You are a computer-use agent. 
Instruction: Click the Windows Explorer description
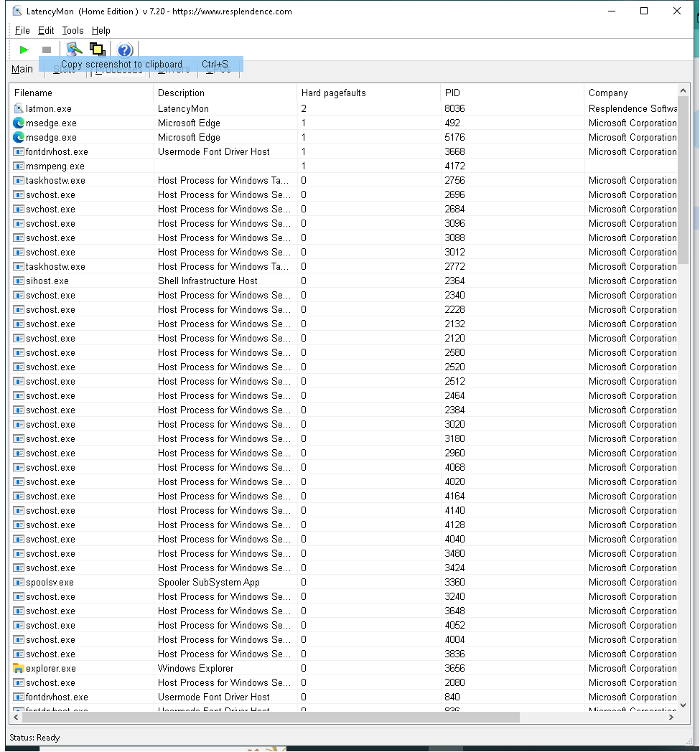[195, 668]
